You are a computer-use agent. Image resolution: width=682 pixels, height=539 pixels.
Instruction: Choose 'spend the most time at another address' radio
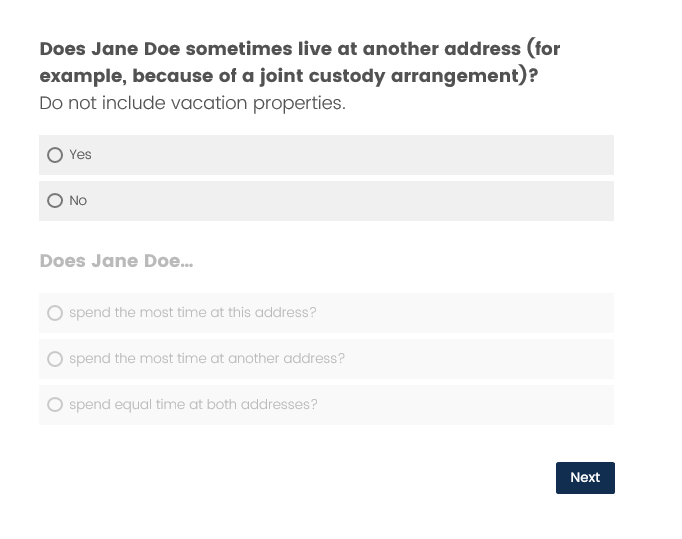[x=55, y=359]
